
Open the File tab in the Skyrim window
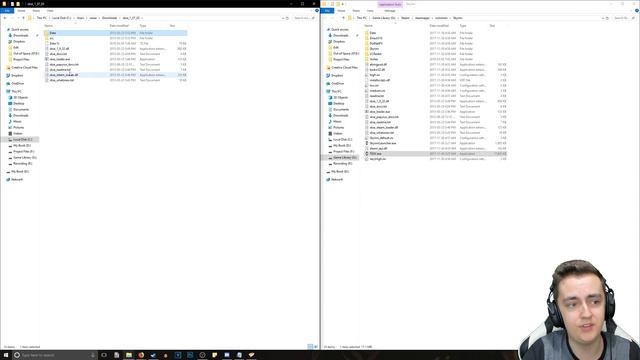click(x=327, y=11)
